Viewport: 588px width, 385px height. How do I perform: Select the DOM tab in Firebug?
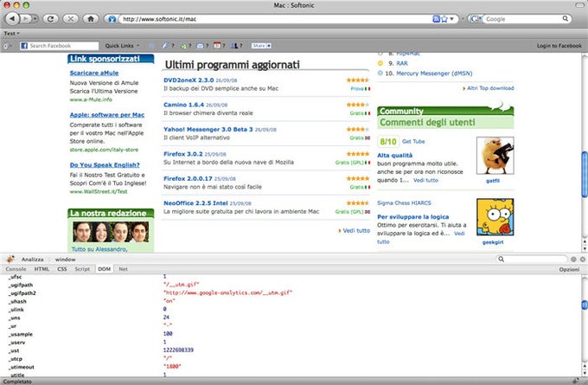[x=105, y=269]
